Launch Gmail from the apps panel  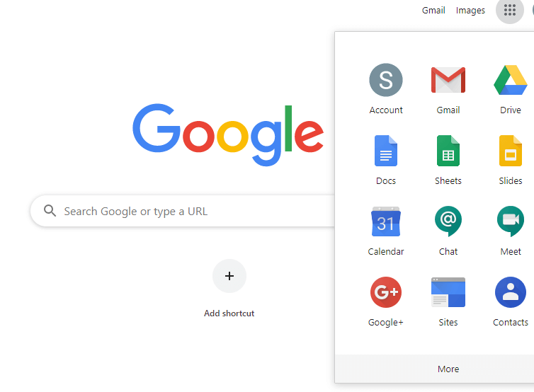coord(448,80)
